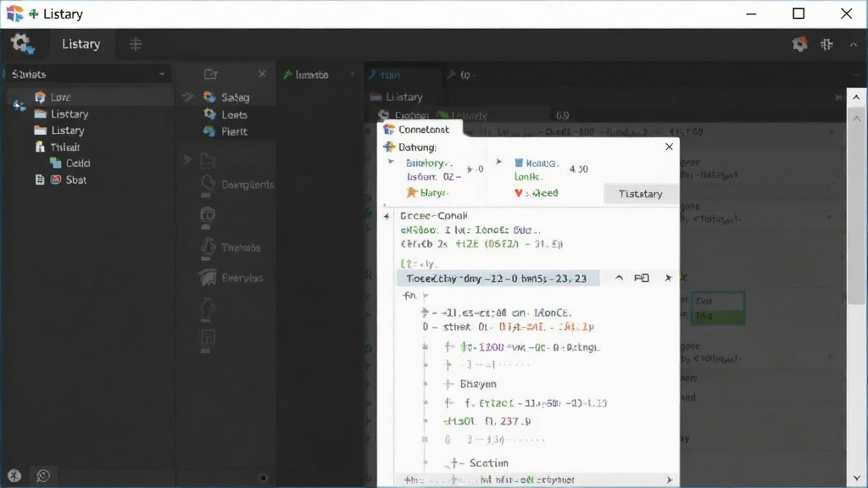
Task: Expand the Sanats dropdown in sidebar
Action: (162, 75)
